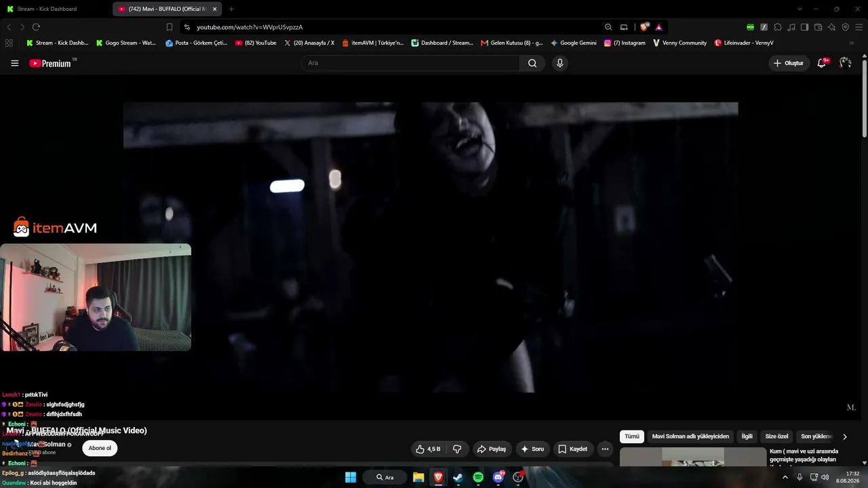Open Brave Shields lion icon
868x488 pixels.
click(644, 27)
